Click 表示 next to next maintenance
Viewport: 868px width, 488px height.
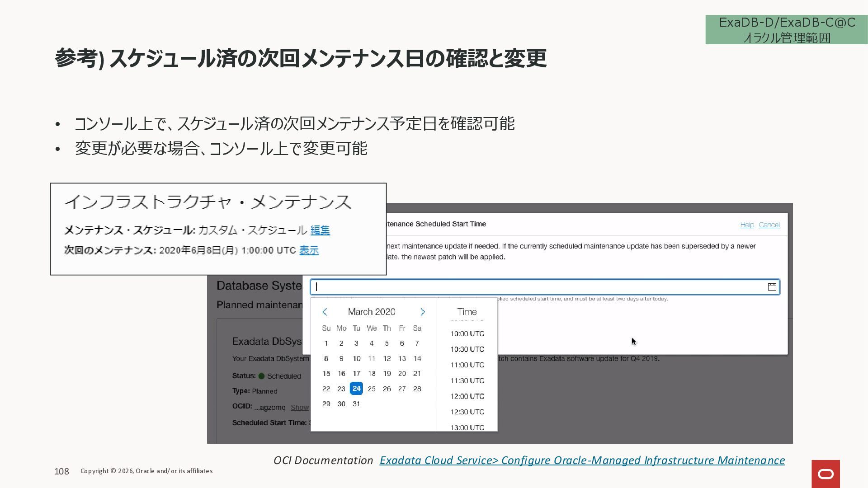point(309,250)
